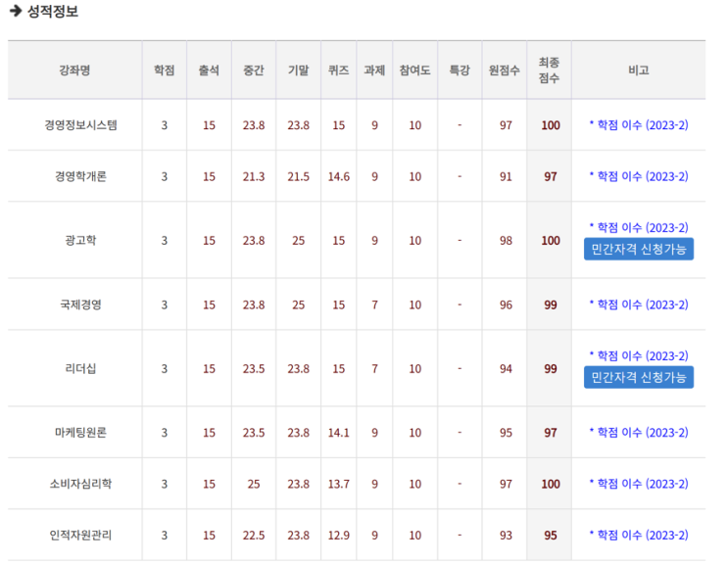
Task: Click the 중간 column header
Action: tap(254, 70)
